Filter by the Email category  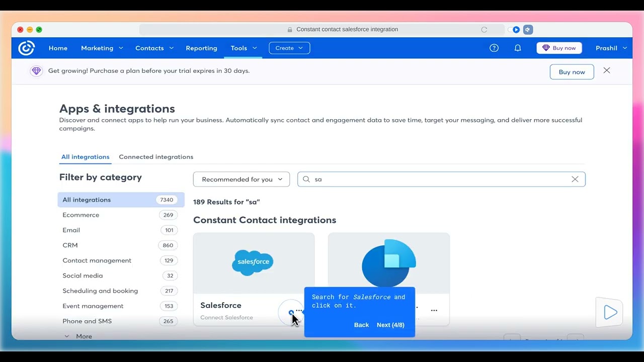[x=121, y=230]
